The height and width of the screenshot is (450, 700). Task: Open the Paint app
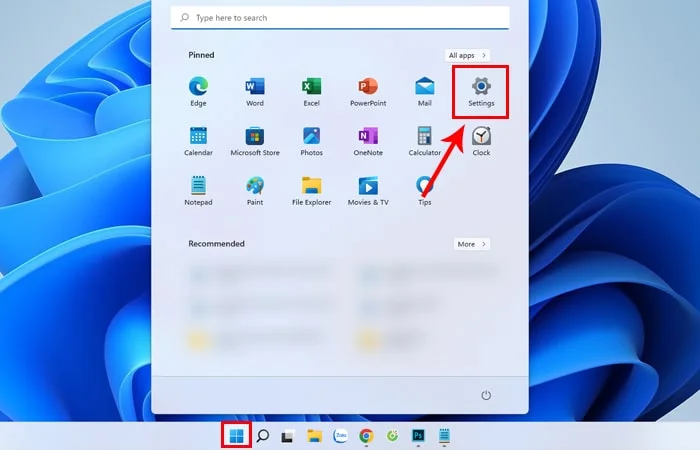(x=255, y=191)
